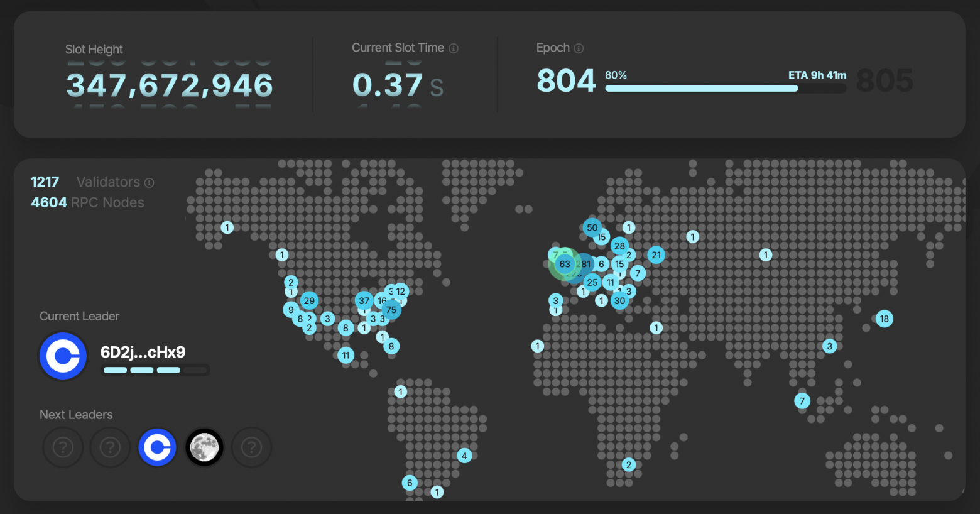Select the 1 marker in the Middle East

656,327
